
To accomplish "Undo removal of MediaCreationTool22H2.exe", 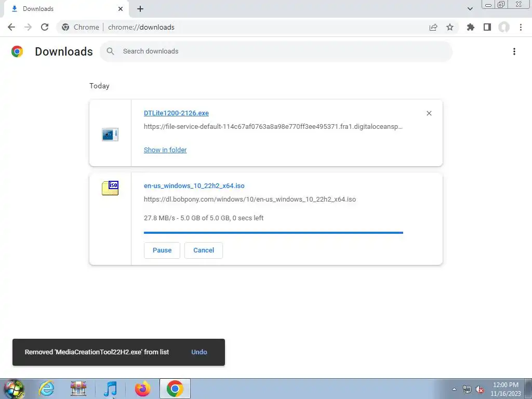I will 199,352.
